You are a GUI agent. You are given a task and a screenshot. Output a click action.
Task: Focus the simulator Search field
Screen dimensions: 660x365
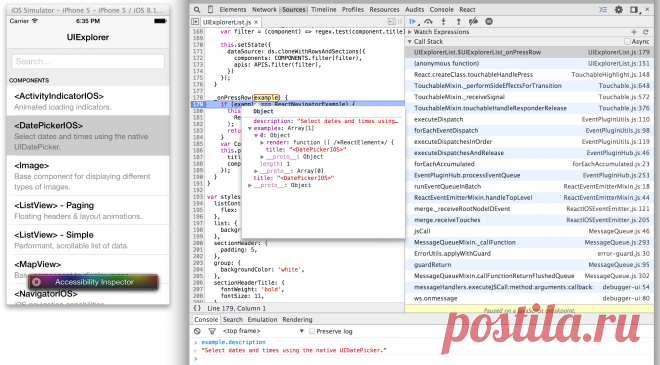coord(88,61)
